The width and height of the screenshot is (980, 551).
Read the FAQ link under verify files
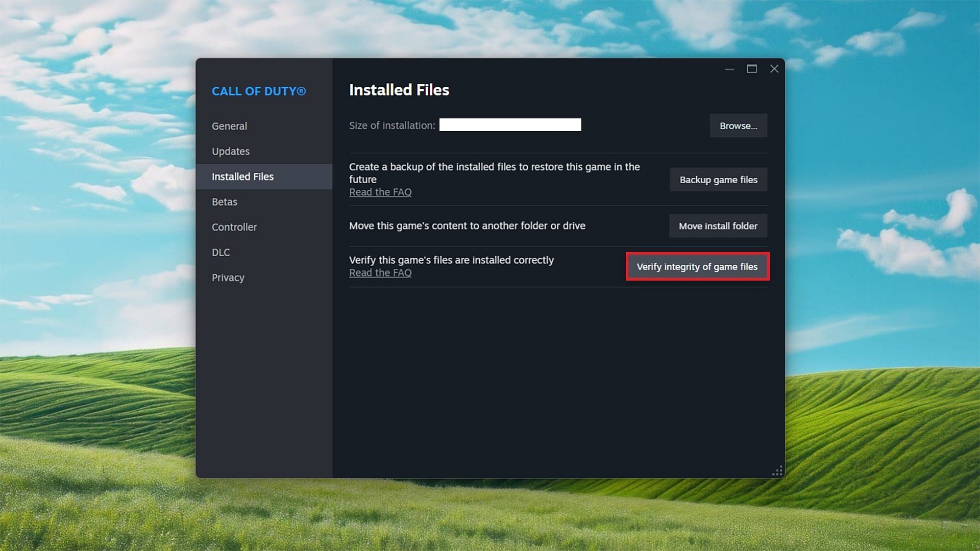(380, 272)
